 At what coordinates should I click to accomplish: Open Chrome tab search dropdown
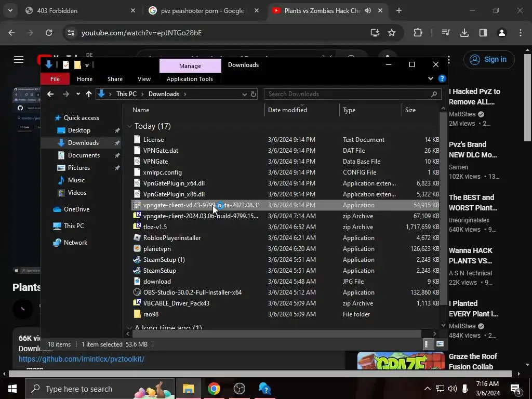(x=10, y=10)
